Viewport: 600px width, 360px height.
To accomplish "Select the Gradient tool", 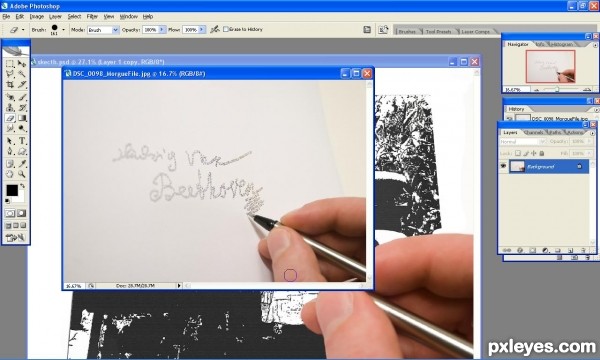I will (22, 118).
